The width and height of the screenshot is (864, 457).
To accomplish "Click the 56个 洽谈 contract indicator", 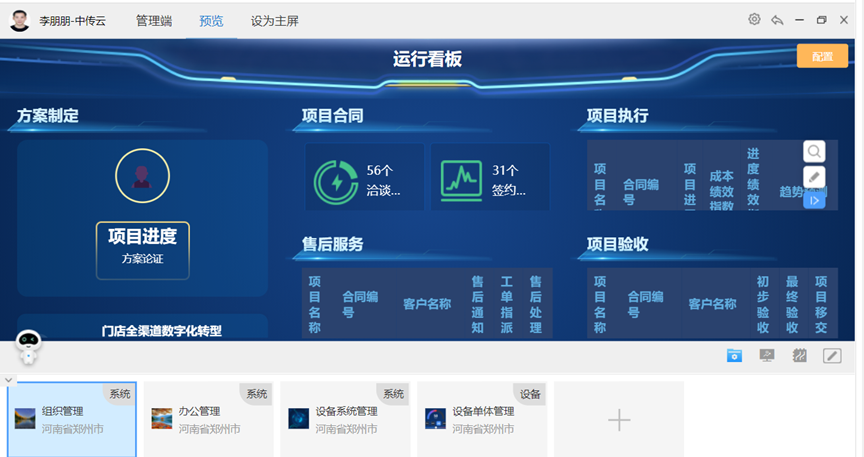I will point(365,180).
